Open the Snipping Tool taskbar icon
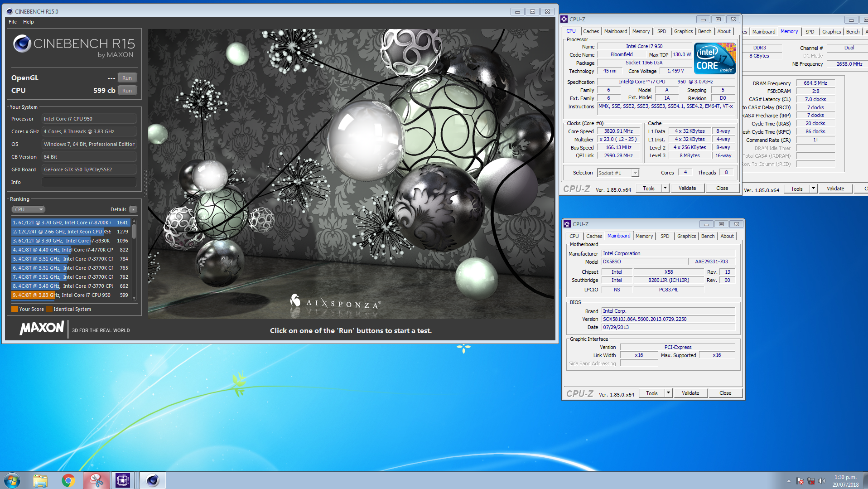The height and width of the screenshot is (489, 868). point(96,480)
